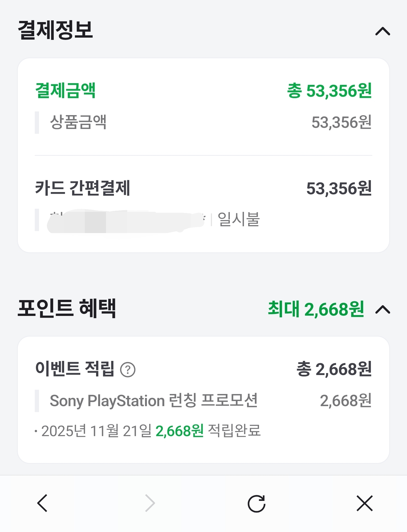The height and width of the screenshot is (532, 407).
Task: Tap the 포인트 혜택 section heading
Action: tap(67, 308)
